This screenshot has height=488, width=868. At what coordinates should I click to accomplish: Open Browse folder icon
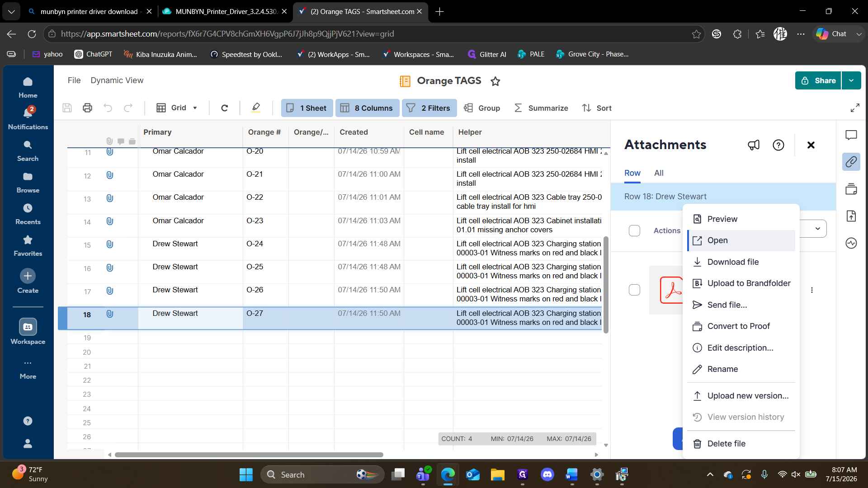coord(28,182)
